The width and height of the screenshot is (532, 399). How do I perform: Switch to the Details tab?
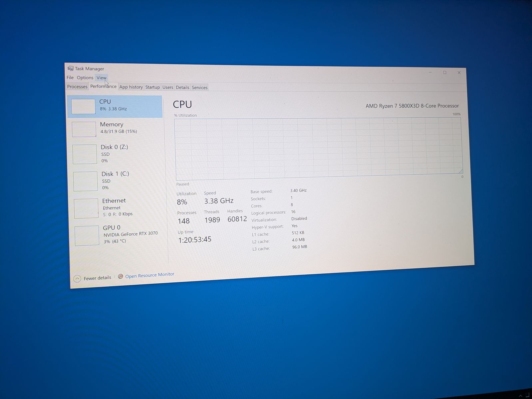182,87
